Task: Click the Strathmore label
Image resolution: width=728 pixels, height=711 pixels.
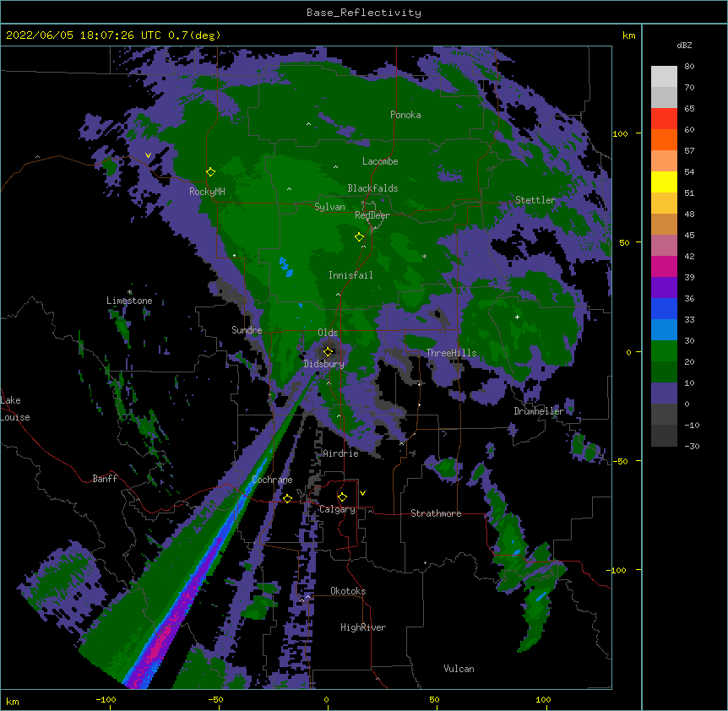Action: click(436, 513)
